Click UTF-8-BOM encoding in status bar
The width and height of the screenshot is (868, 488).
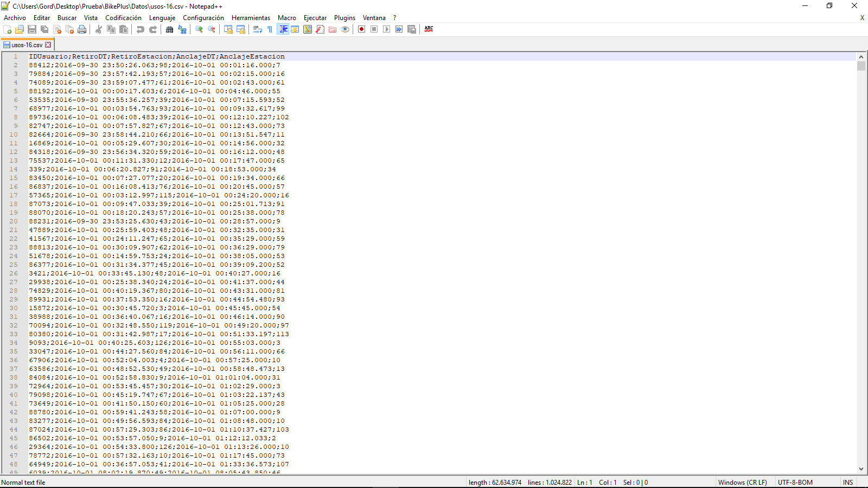795,483
